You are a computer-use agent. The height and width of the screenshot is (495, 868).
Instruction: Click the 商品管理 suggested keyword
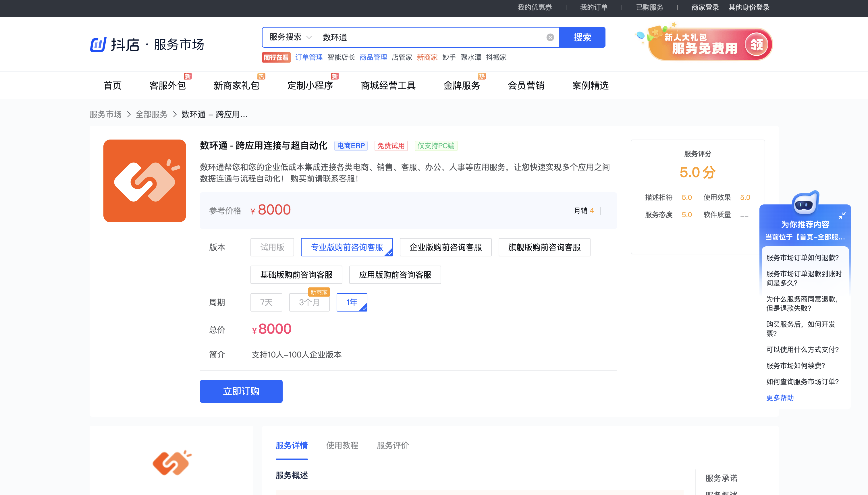pos(373,57)
